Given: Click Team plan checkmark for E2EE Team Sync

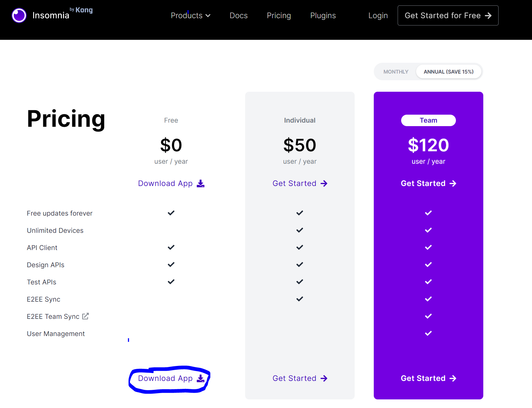Looking at the screenshot, I should coord(429,316).
